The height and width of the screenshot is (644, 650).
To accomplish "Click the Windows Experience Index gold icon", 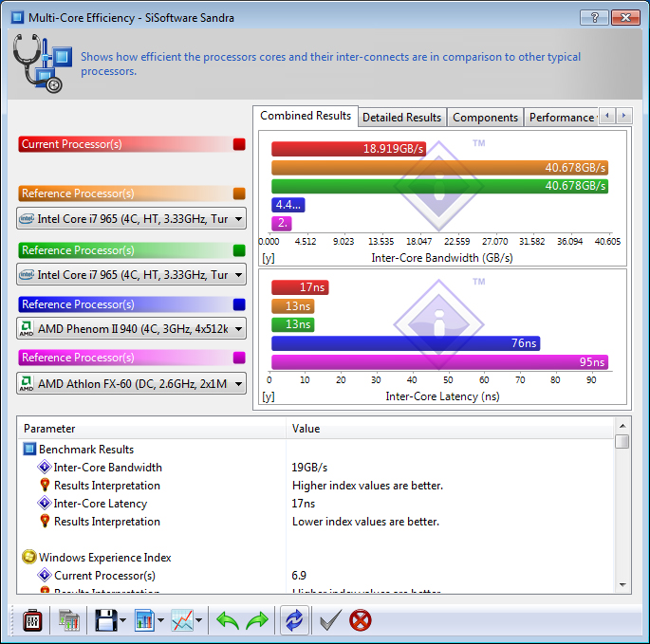I will point(29,557).
